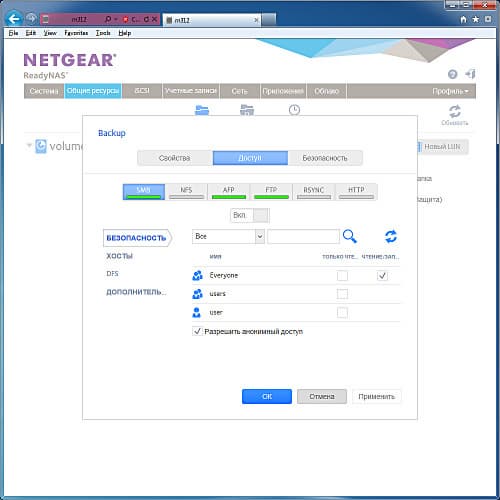Open the Favorites menu

(76, 33)
